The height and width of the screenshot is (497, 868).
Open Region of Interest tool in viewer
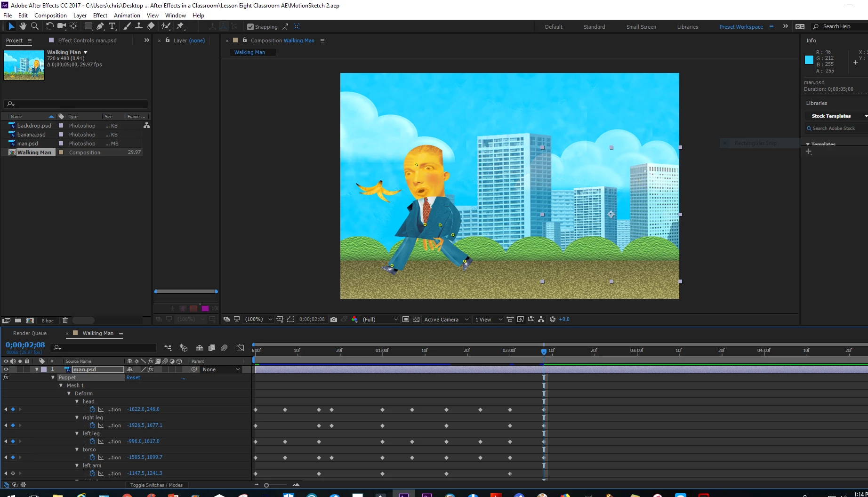[x=290, y=319]
